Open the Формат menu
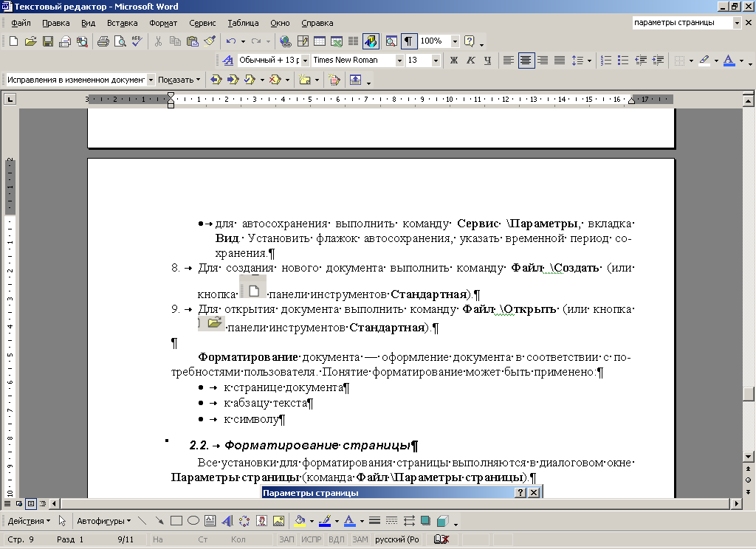Screen dimensions: 756x549 click(x=163, y=23)
